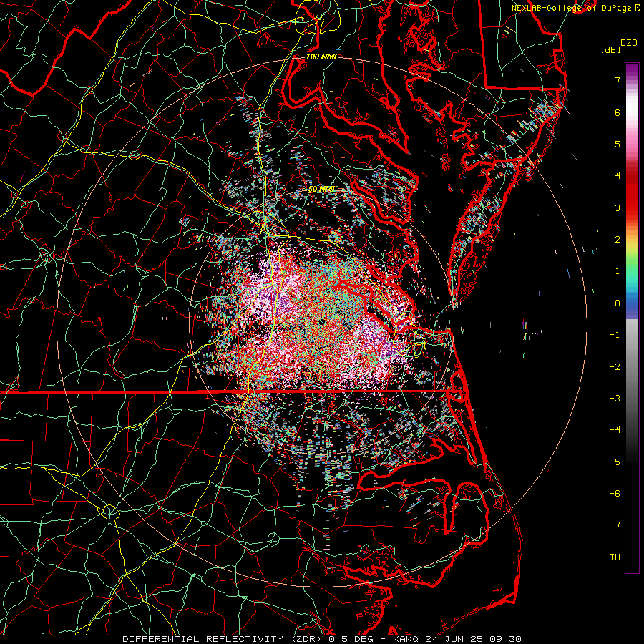644x644 pixels.
Task: Click the 6 dB scale value
Action: click(618, 112)
